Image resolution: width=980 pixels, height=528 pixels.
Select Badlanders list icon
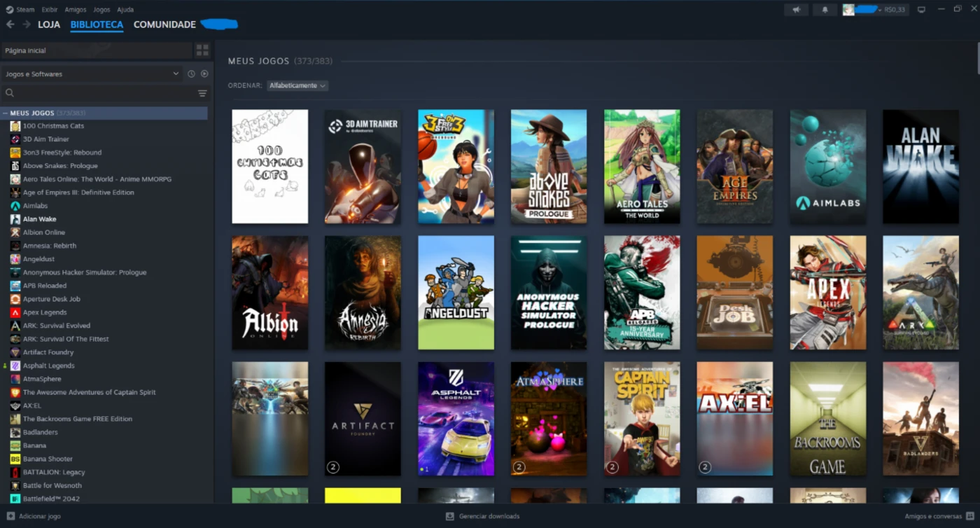click(x=15, y=432)
